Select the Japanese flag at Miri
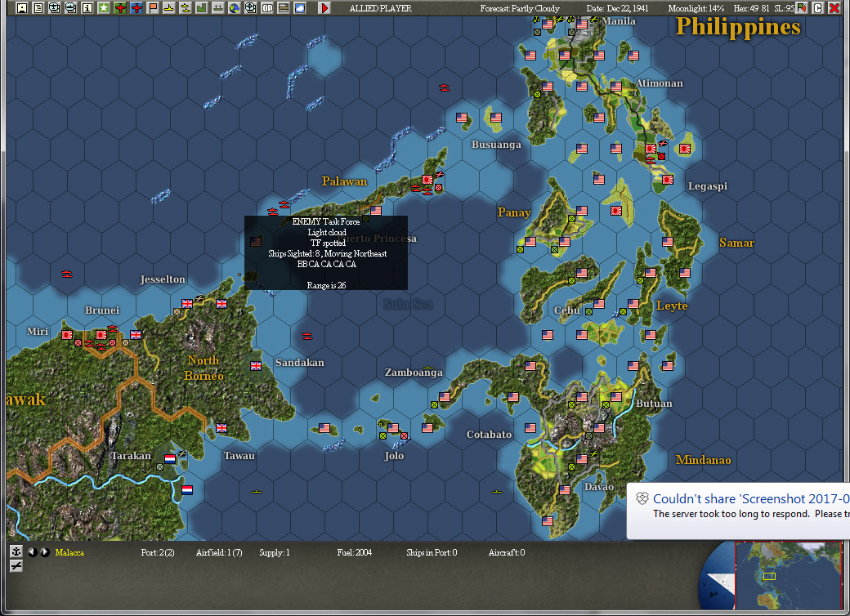Screen dimensions: 850x616 tap(67, 335)
